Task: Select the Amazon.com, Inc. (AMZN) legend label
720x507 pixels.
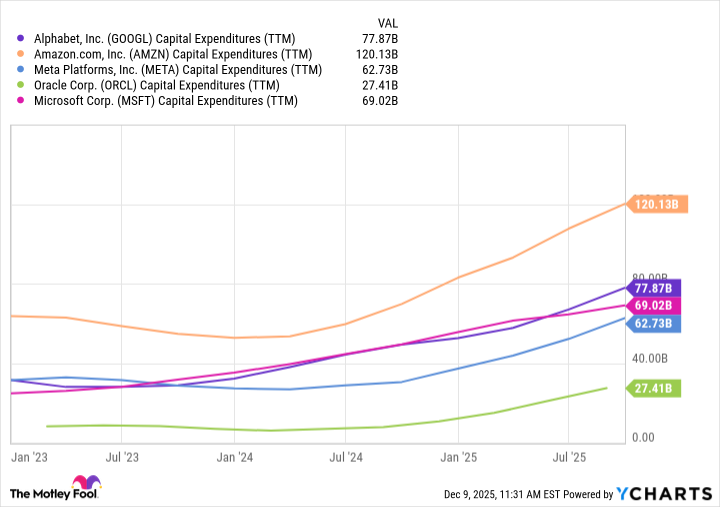Action: point(173,54)
